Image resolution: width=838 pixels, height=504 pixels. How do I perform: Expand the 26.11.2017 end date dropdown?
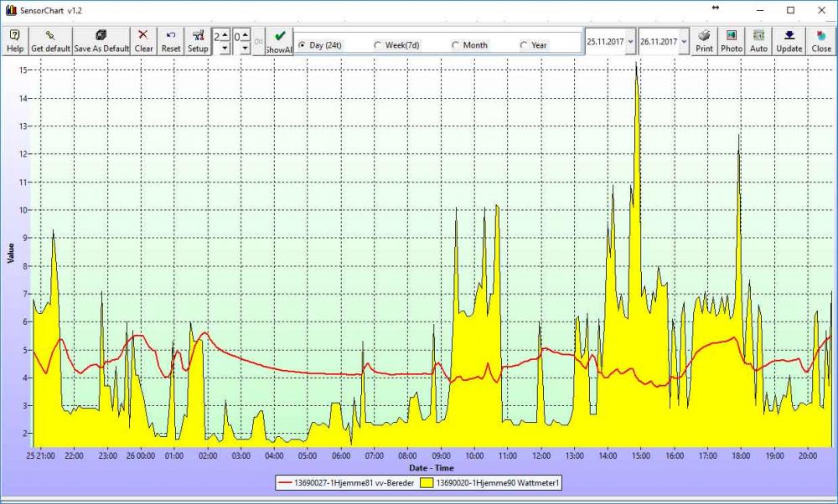pos(685,41)
